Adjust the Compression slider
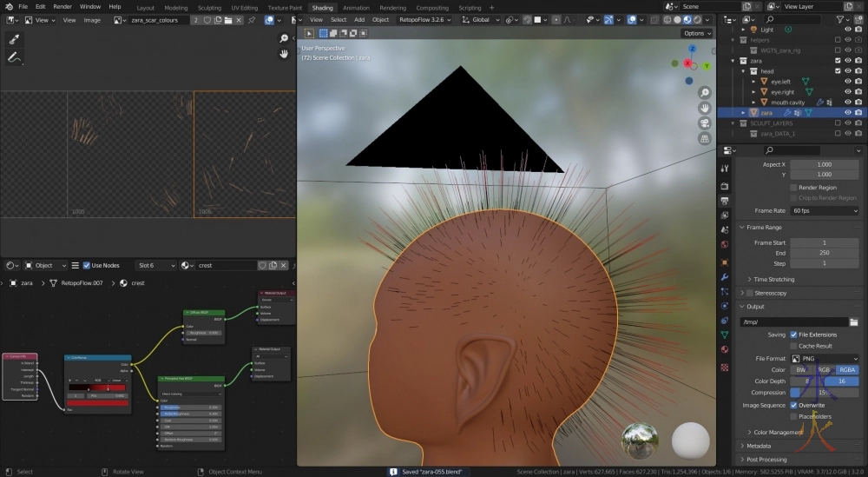 tap(825, 393)
